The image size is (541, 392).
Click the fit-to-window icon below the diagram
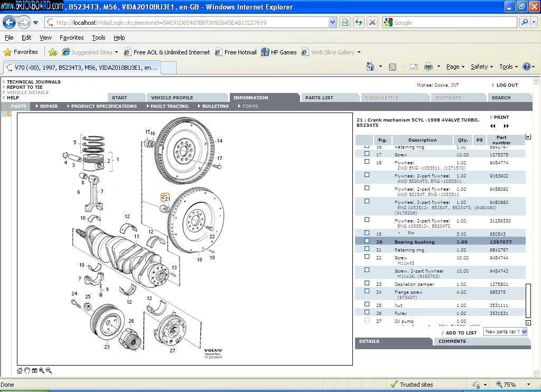point(34,371)
